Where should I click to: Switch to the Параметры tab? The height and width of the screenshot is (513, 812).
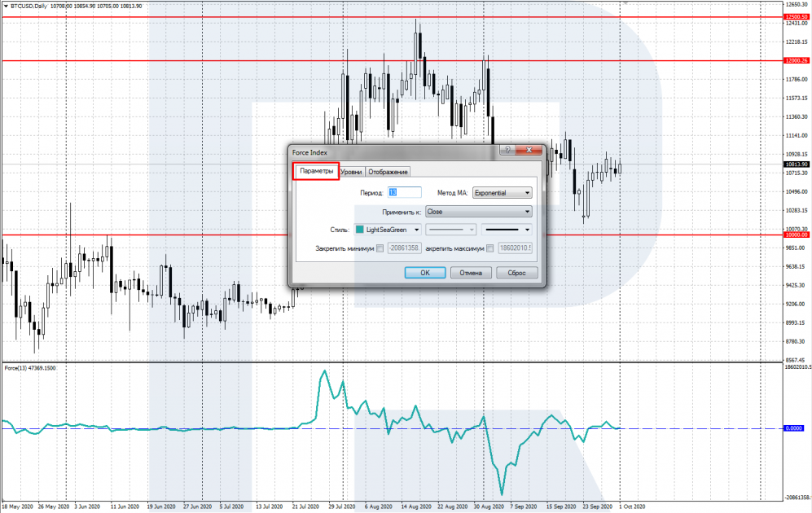point(315,171)
